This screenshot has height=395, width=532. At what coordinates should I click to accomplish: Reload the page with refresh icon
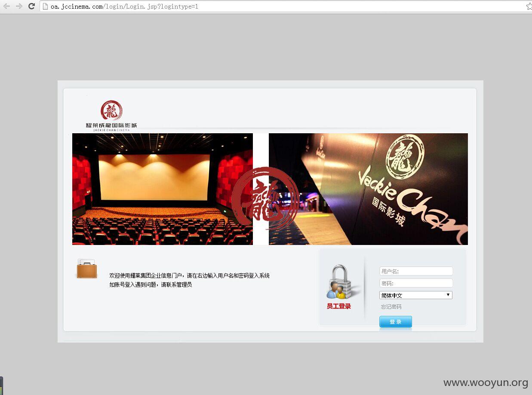[x=31, y=6]
